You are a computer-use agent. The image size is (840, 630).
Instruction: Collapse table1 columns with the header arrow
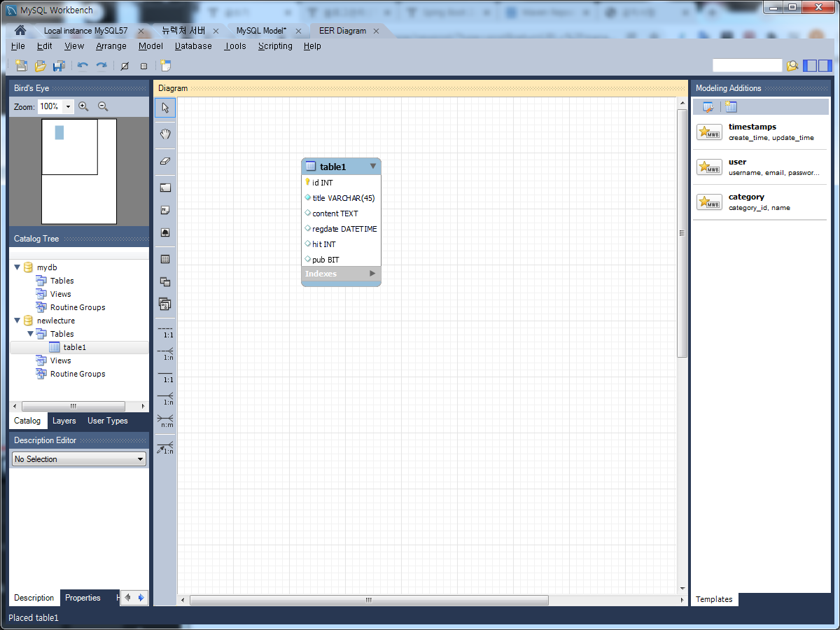(x=373, y=166)
